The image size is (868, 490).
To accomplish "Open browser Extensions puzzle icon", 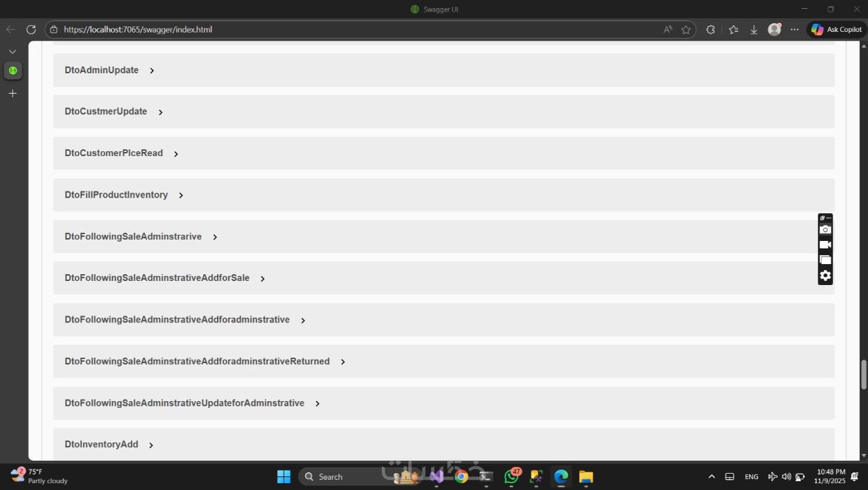I will click(x=711, y=29).
